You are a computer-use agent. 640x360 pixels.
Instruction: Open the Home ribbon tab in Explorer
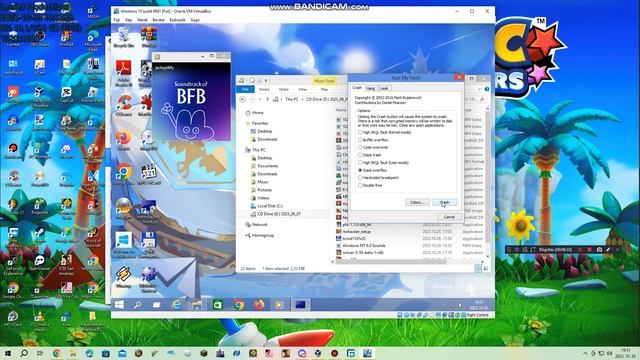264,89
